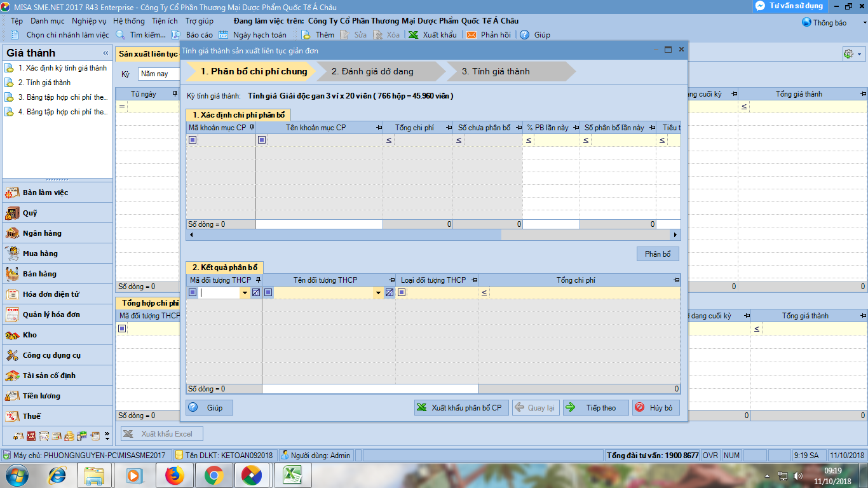
Task: Click Xuất khẩu phân bổ CP button
Action: 461,407
